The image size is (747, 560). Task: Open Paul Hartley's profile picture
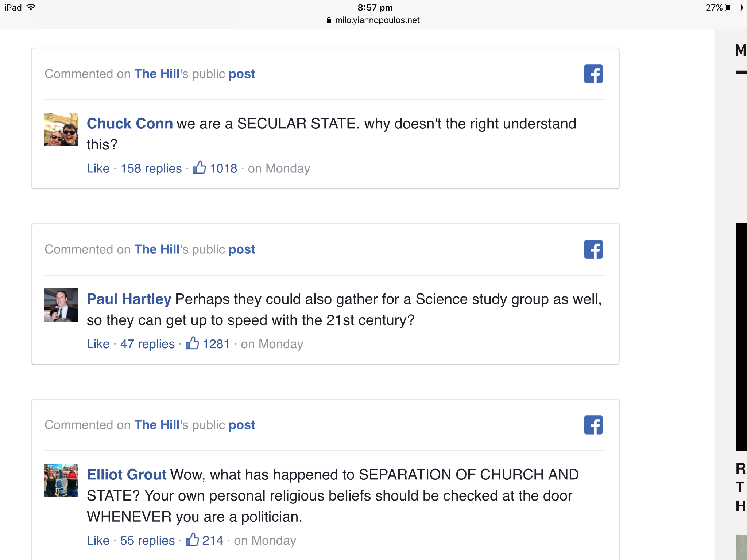click(61, 305)
